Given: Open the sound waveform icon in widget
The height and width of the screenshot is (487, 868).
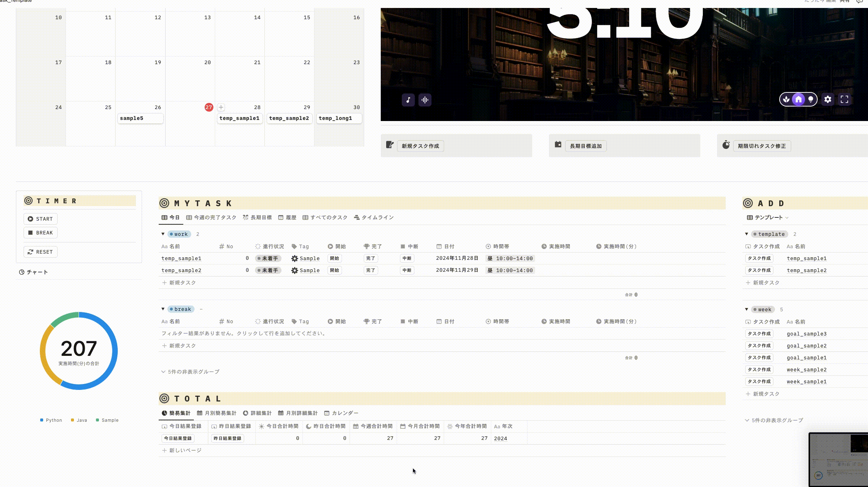Looking at the screenshot, I should click(x=425, y=100).
